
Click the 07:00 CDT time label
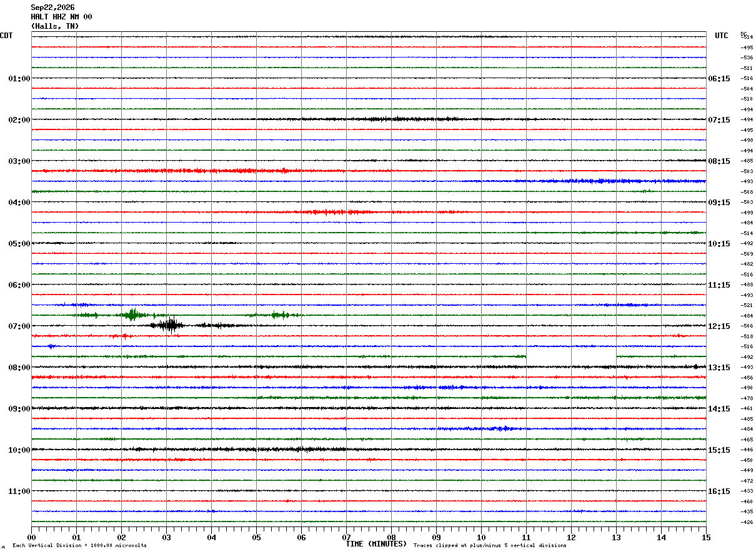click(19, 326)
